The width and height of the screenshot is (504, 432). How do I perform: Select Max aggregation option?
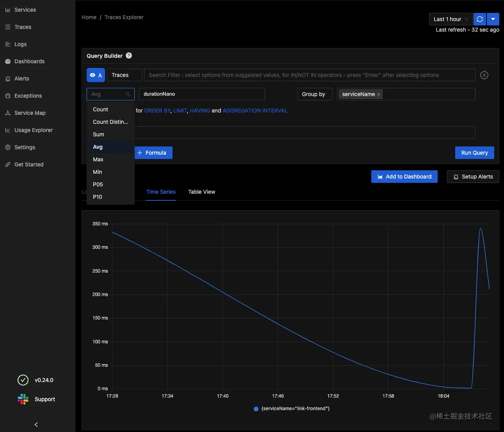click(x=110, y=159)
